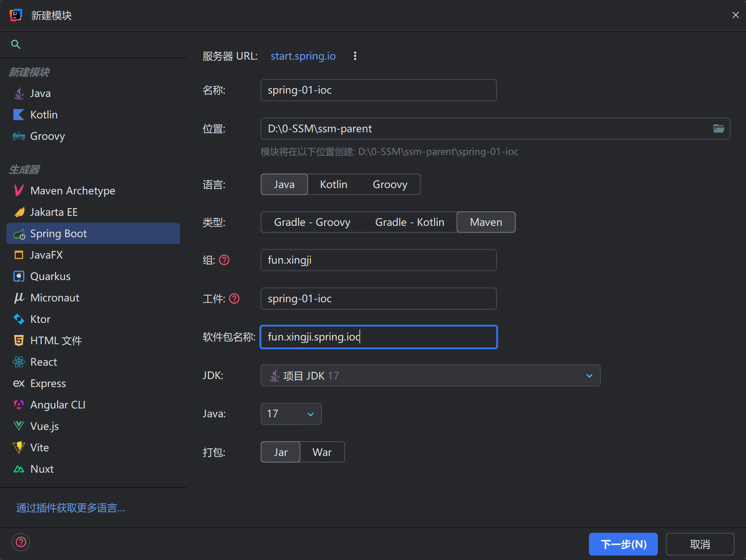Click the browse folder icon for location
This screenshot has height=560, width=746.
[x=718, y=128]
